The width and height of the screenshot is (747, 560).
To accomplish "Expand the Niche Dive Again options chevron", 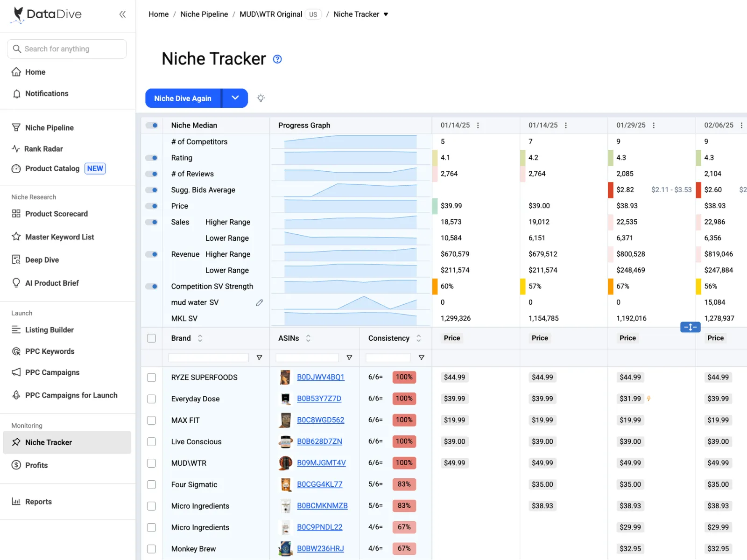I will click(x=235, y=98).
